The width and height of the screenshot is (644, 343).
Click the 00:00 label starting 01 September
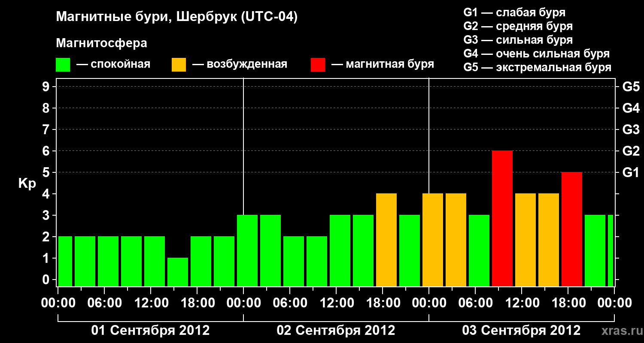pos(58,303)
